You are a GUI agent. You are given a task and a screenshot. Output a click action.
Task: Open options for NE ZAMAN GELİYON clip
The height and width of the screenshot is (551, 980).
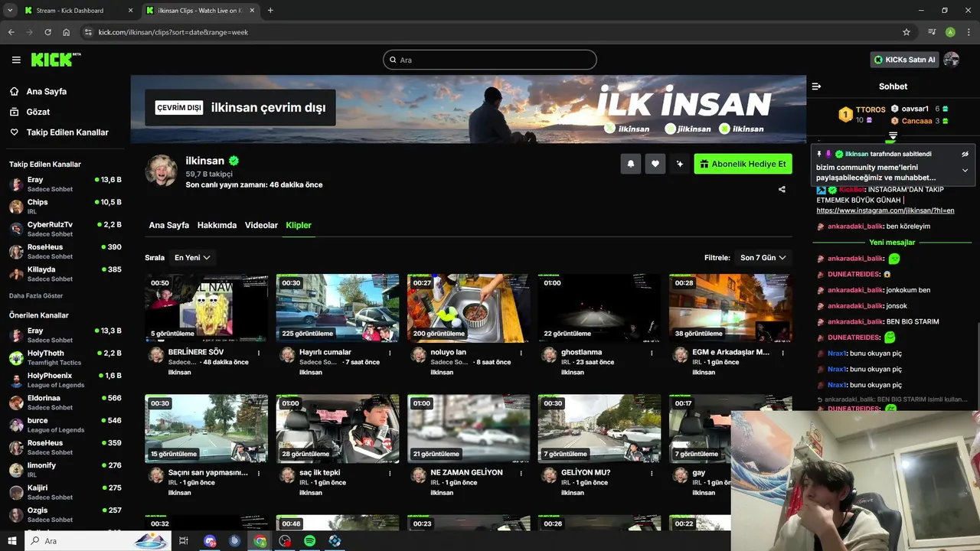521,473
